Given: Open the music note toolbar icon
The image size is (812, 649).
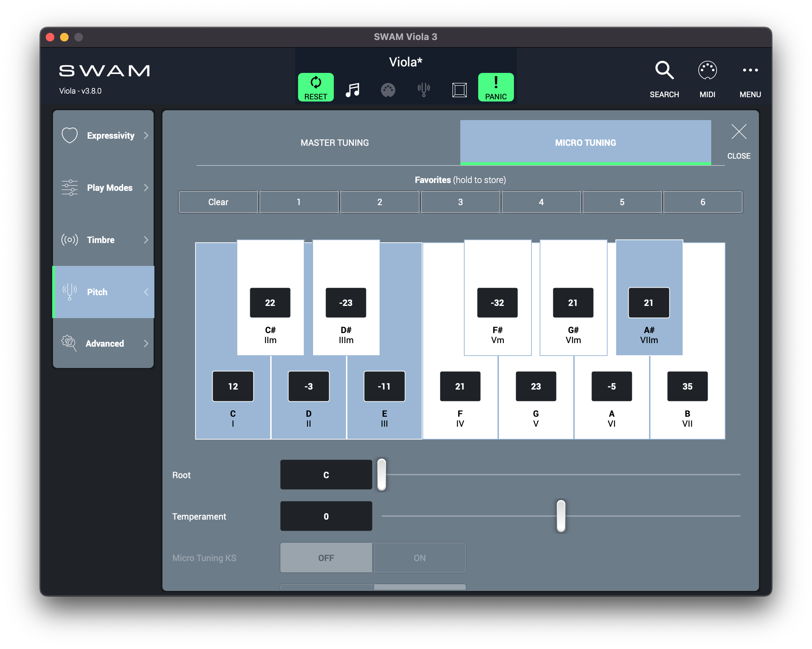Looking at the screenshot, I should [352, 90].
